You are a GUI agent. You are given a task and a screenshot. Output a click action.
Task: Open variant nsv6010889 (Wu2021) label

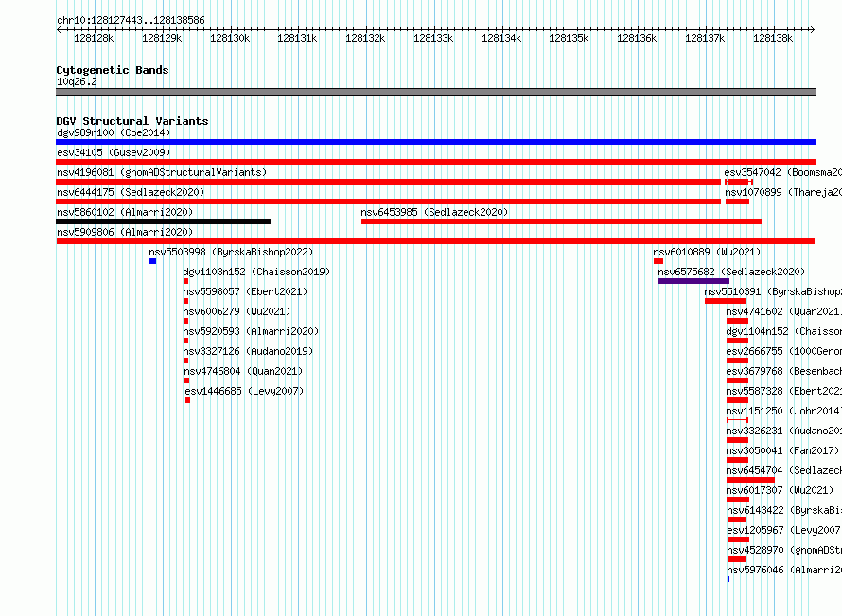pos(707,252)
